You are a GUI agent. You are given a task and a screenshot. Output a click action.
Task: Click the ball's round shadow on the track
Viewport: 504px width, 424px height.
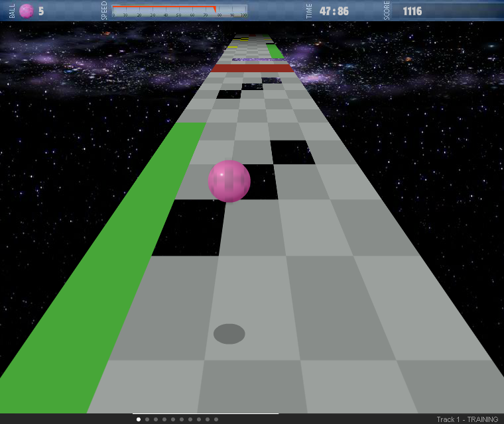click(x=229, y=334)
